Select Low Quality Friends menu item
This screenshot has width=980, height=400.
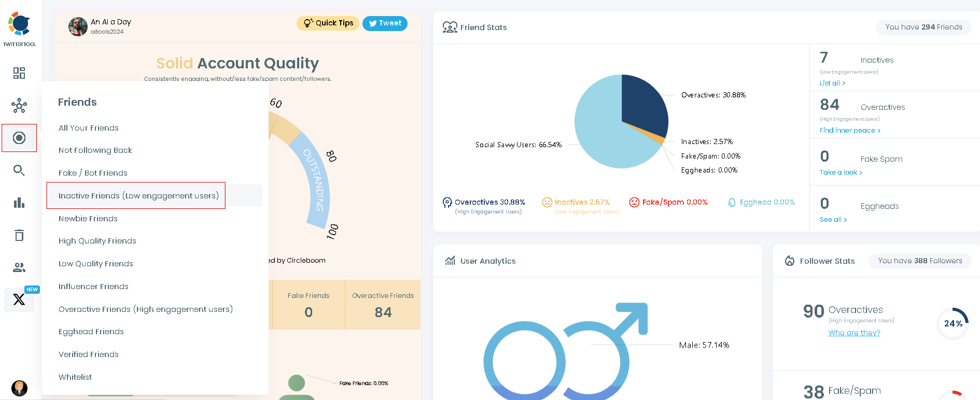pyautogui.click(x=96, y=264)
